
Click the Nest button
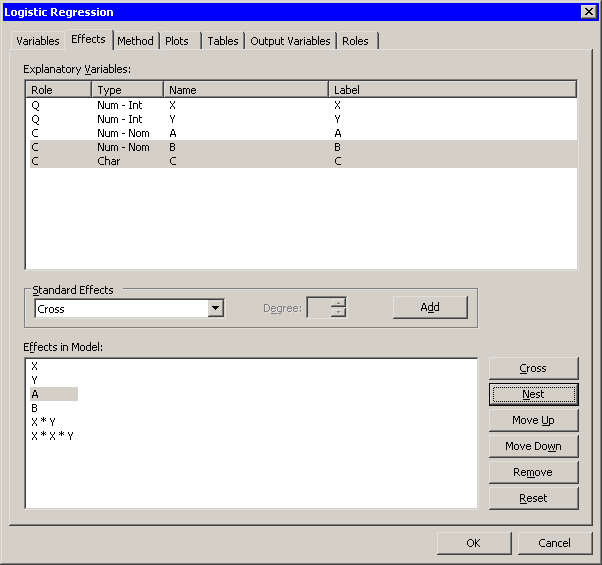click(533, 394)
